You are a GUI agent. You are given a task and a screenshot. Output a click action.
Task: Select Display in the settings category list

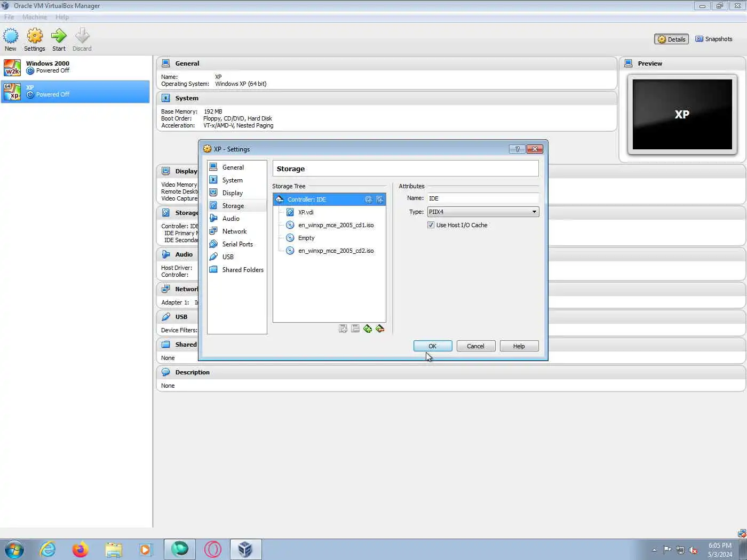[237, 193]
